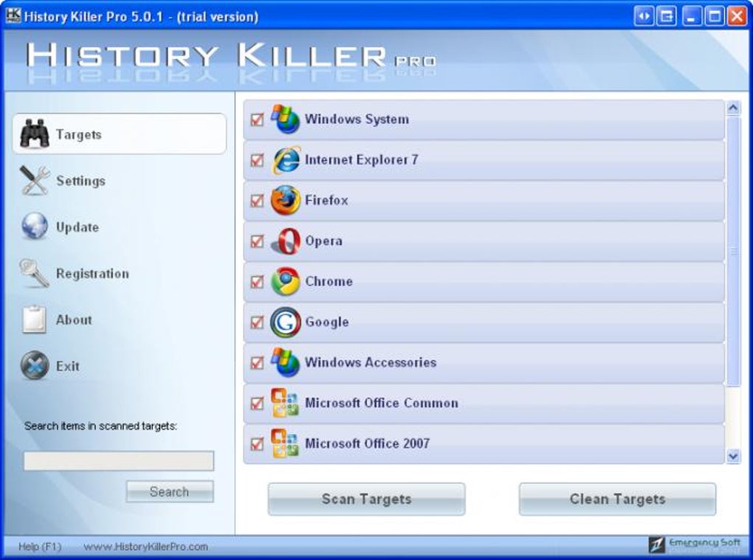This screenshot has width=753, height=560.
Task: Select the Internet Explorer 7 row label
Action: pyautogui.click(x=361, y=159)
